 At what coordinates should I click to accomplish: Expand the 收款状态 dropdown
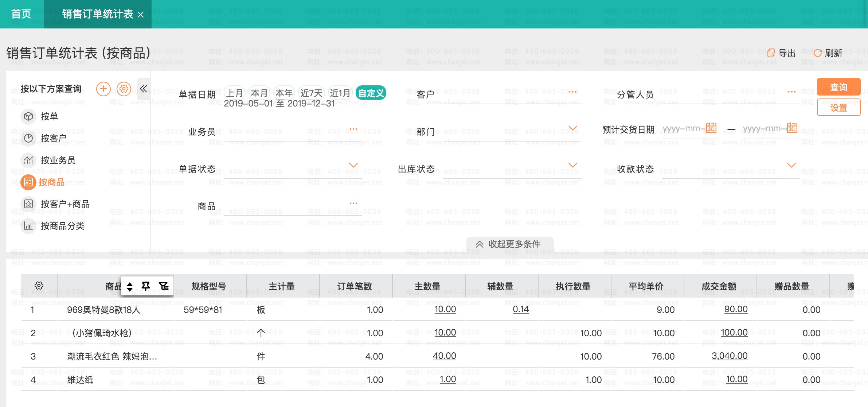pyautogui.click(x=791, y=165)
